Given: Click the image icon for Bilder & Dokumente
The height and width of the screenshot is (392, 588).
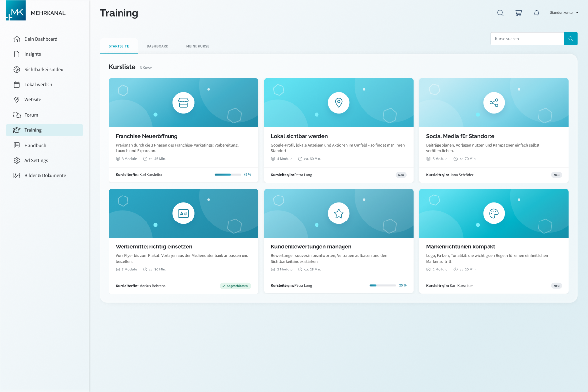Looking at the screenshot, I should coord(17,176).
